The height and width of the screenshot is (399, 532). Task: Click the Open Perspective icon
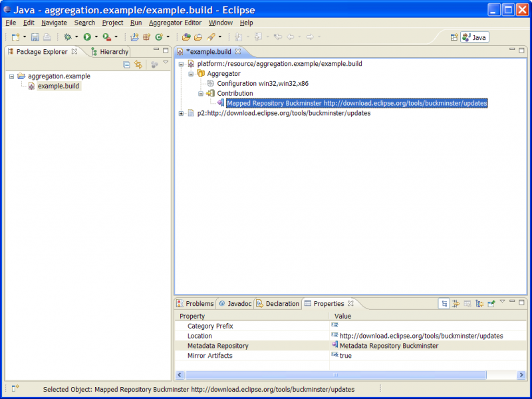click(454, 37)
